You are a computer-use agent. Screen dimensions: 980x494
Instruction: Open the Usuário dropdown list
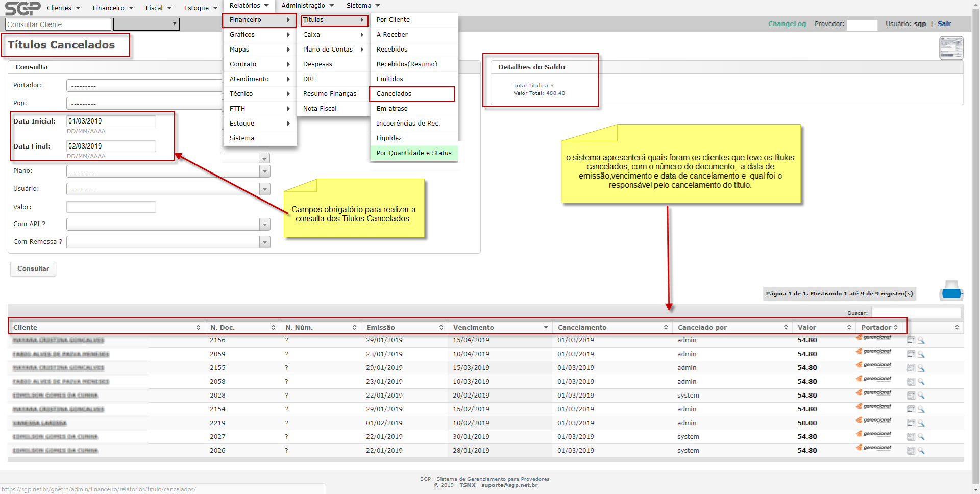click(x=264, y=189)
